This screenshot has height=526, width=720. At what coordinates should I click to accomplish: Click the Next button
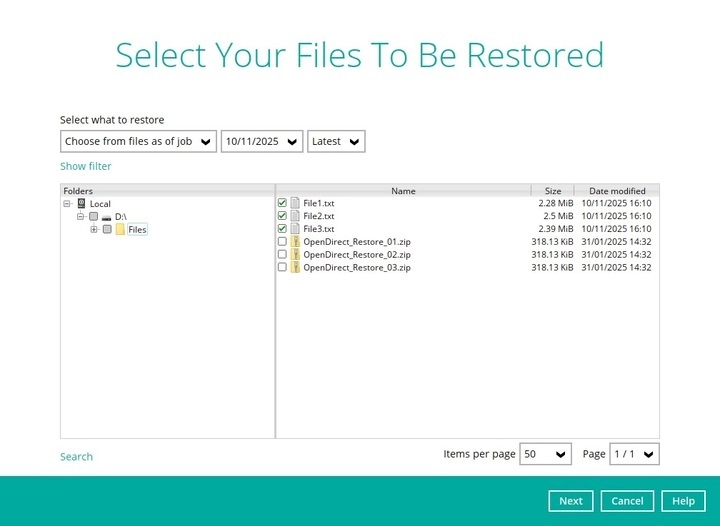pos(571,501)
